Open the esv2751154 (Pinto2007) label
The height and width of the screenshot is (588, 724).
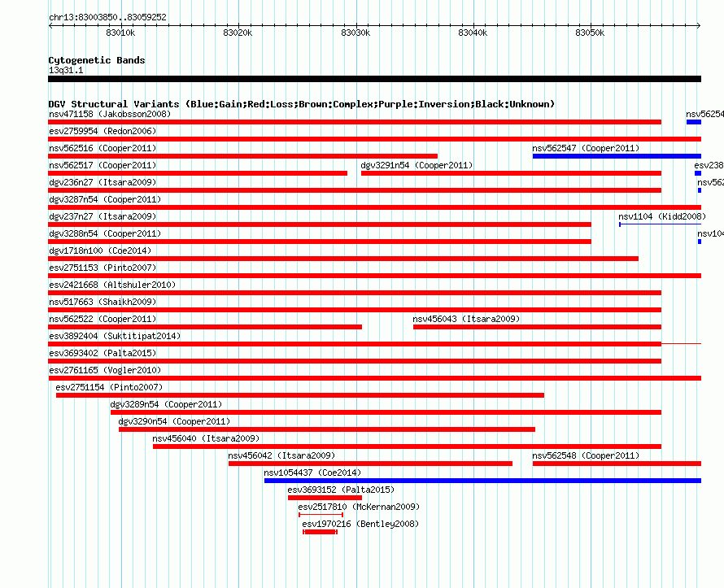pos(110,387)
